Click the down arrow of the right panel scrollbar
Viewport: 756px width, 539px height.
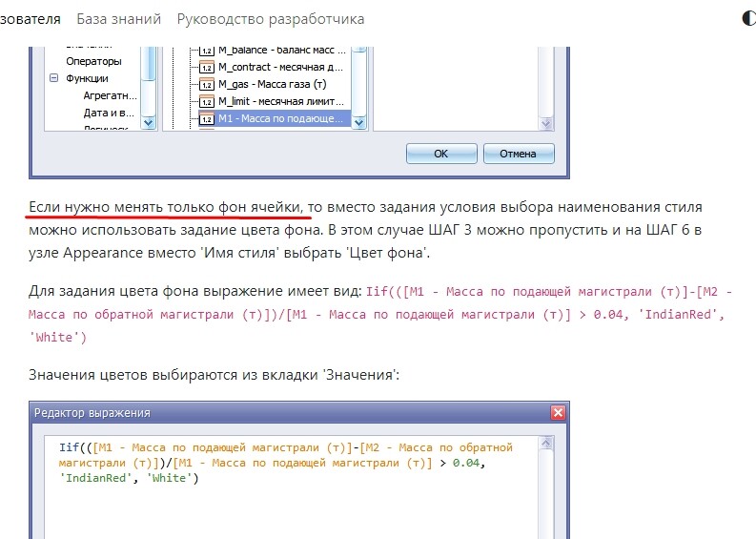point(547,122)
